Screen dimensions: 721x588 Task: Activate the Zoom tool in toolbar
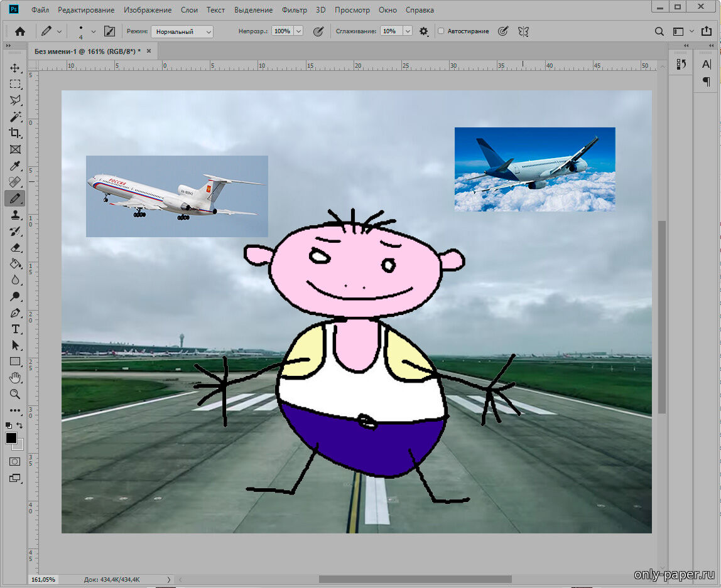(15, 394)
